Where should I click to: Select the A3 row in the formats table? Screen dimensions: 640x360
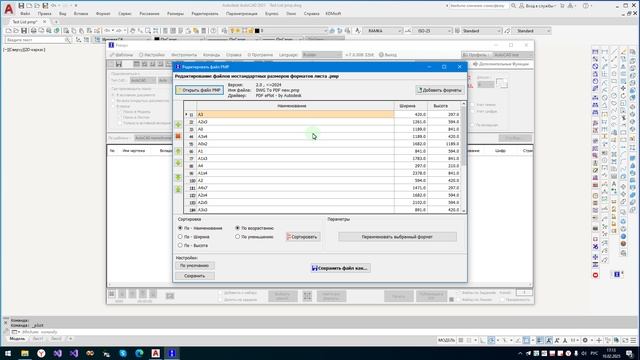[323, 115]
